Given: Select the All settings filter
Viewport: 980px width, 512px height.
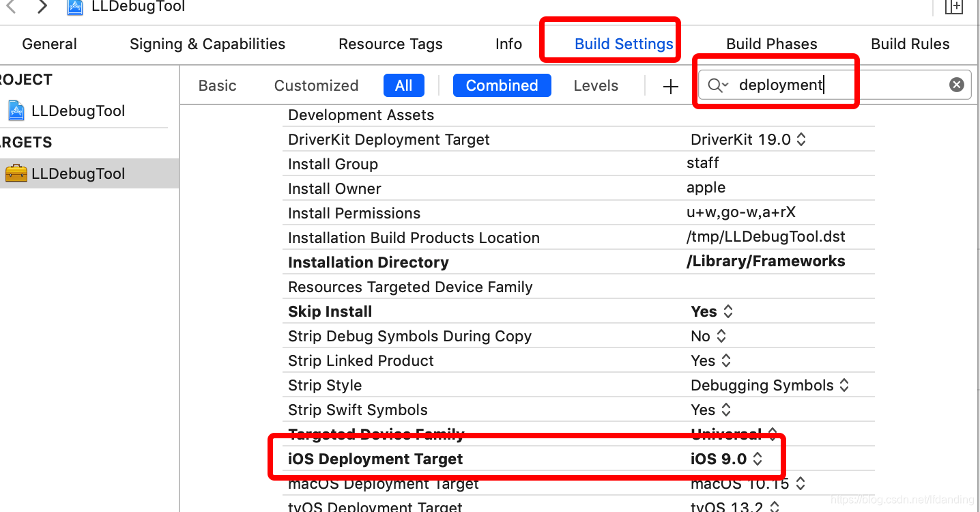Looking at the screenshot, I should point(403,85).
